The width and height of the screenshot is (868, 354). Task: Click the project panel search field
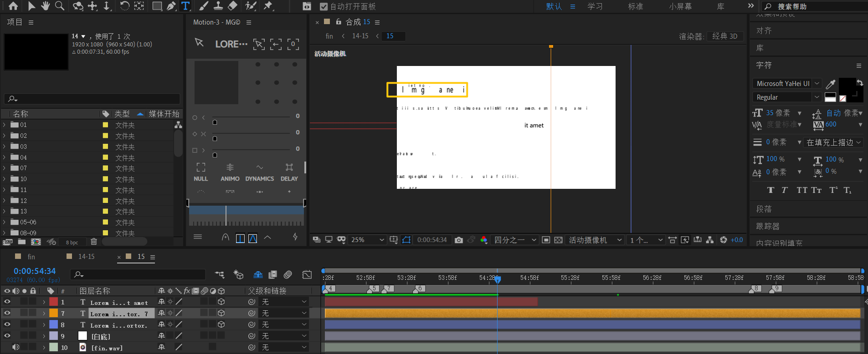tap(92, 99)
